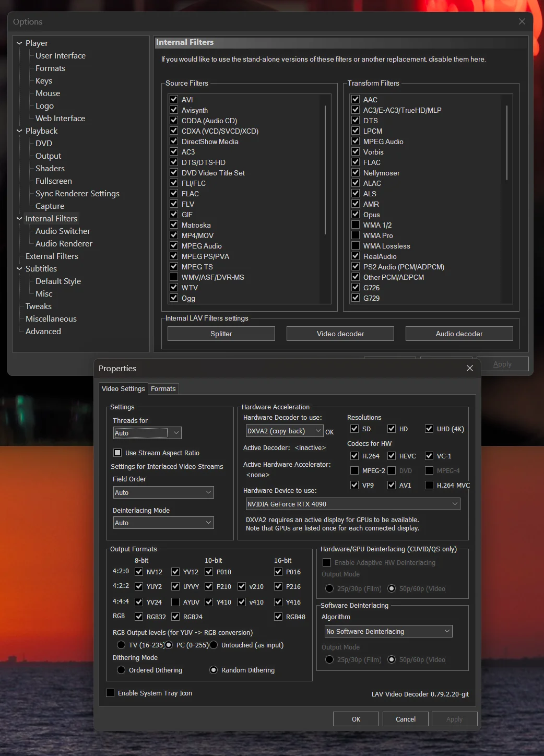The height and width of the screenshot is (756, 544).
Task: Collapse the Subtitles tree node chevron
Action: tap(19, 269)
